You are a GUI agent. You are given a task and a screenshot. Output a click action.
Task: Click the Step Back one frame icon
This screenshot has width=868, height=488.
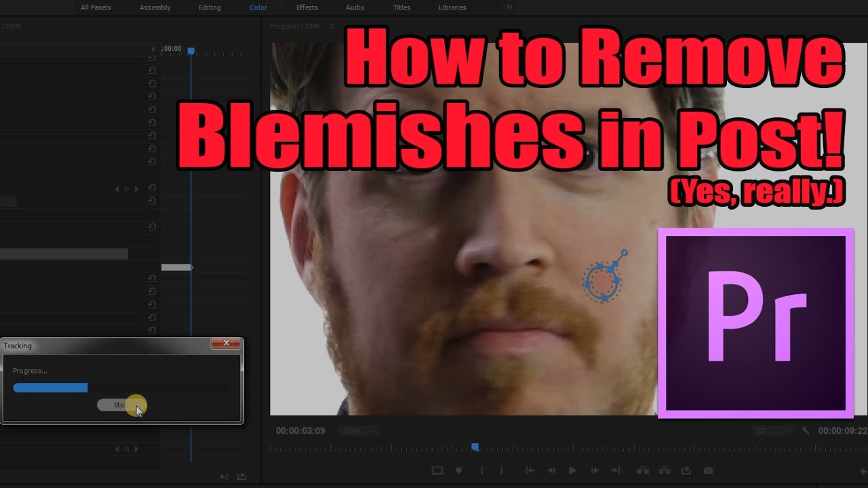tap(551, 470)
